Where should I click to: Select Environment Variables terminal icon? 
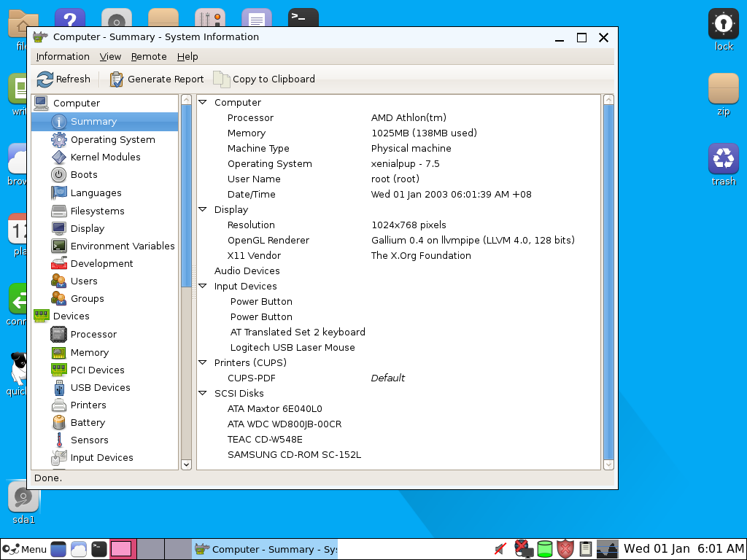click(x=58, y=246)
